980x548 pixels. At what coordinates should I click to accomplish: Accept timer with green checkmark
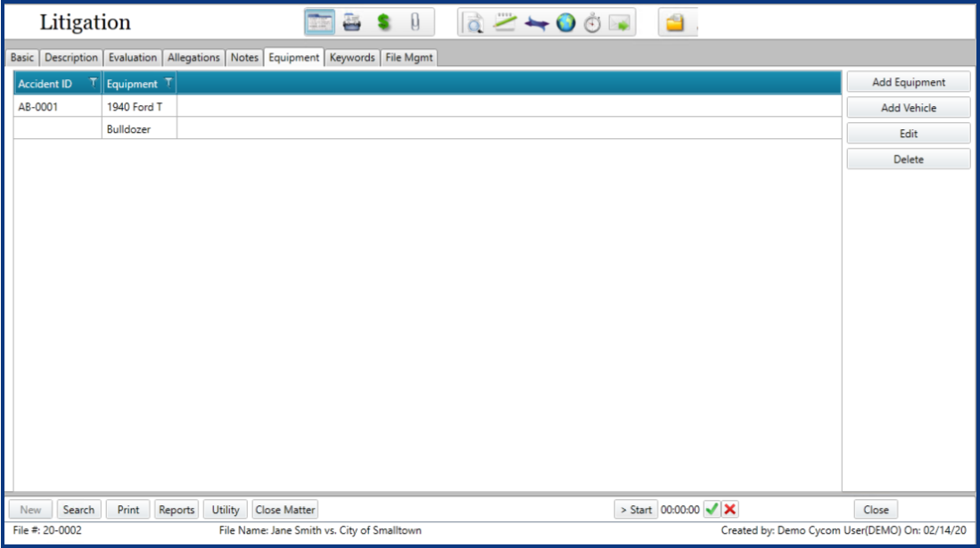[x=712, y=510]
